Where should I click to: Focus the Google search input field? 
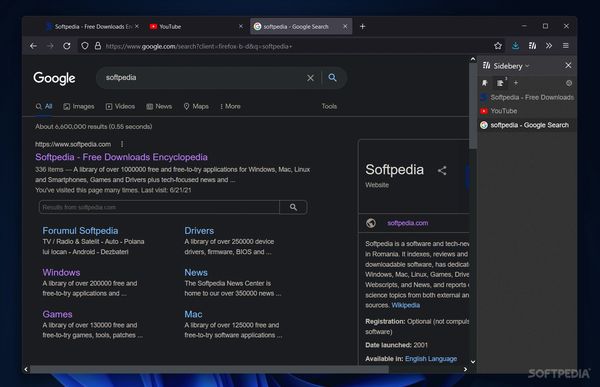tap(203, 78)
